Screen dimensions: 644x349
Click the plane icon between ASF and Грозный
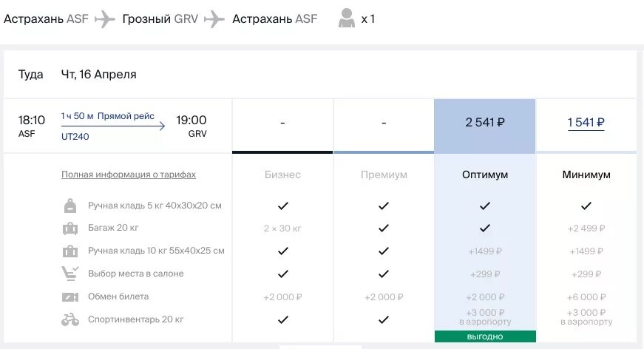(105, 19)
